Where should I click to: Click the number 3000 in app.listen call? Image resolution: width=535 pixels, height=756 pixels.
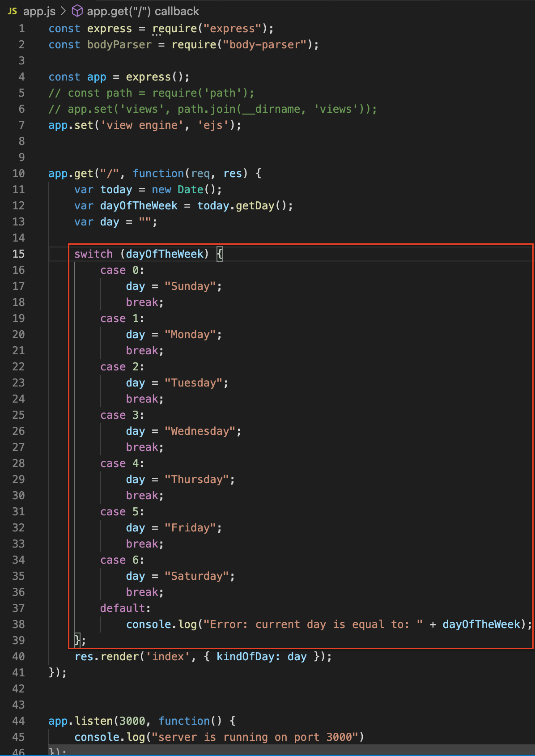point(132,721)
